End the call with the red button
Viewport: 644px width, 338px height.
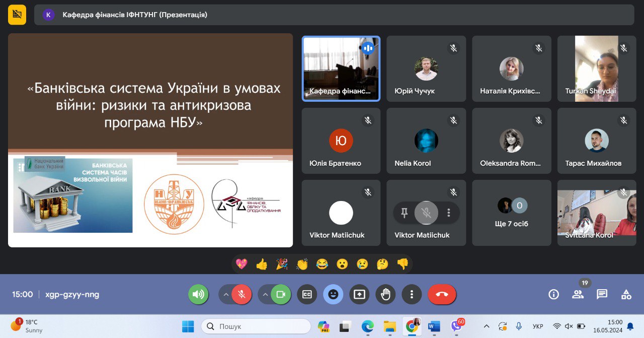[x=442, y=294]
